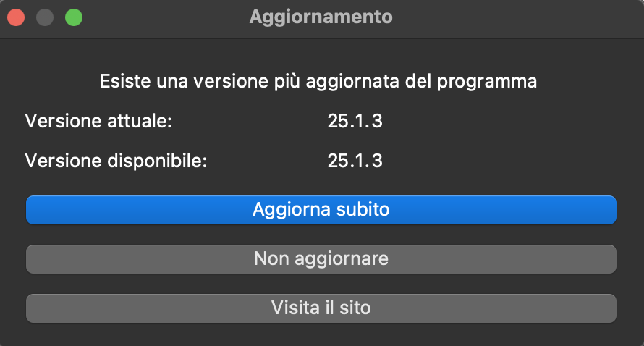Screen dimensions: 644x346
Task: Click the available version number 25.1.3
Action: [355, 161]
